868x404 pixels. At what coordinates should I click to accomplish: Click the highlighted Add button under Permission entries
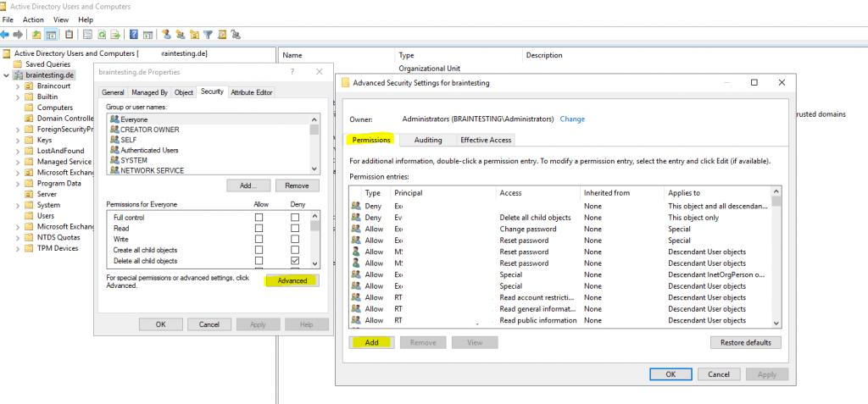(371, 342)
